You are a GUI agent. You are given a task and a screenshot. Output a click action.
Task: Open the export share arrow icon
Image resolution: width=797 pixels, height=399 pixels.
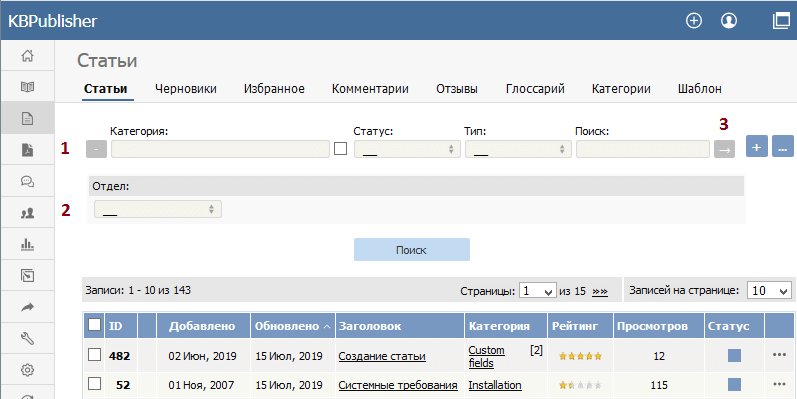click(x=27, y=307)
